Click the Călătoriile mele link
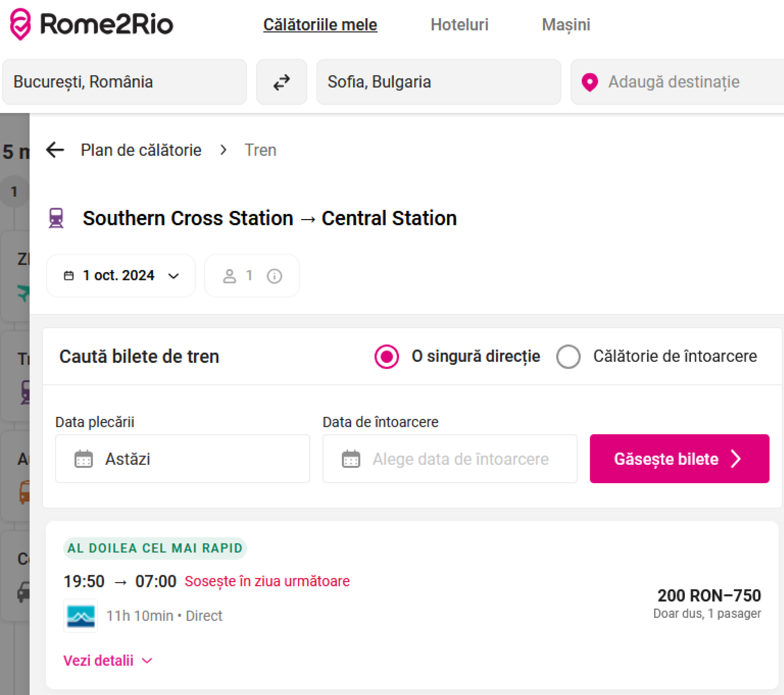Image resolution: width=784 pixels, height=695 pixels. (x=320, y=25)
